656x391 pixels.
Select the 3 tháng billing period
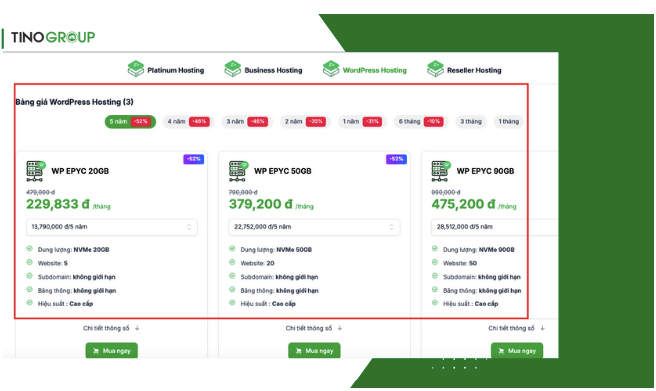[x=471, y=122]
